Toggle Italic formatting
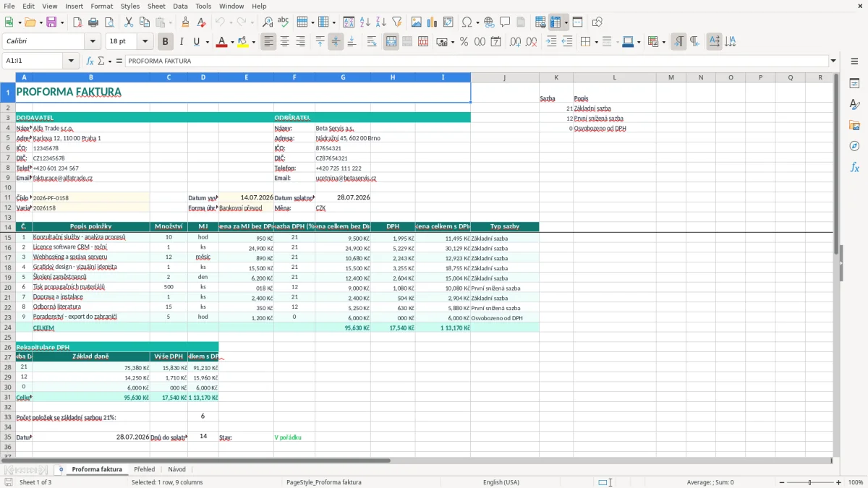 click(181, 42)
